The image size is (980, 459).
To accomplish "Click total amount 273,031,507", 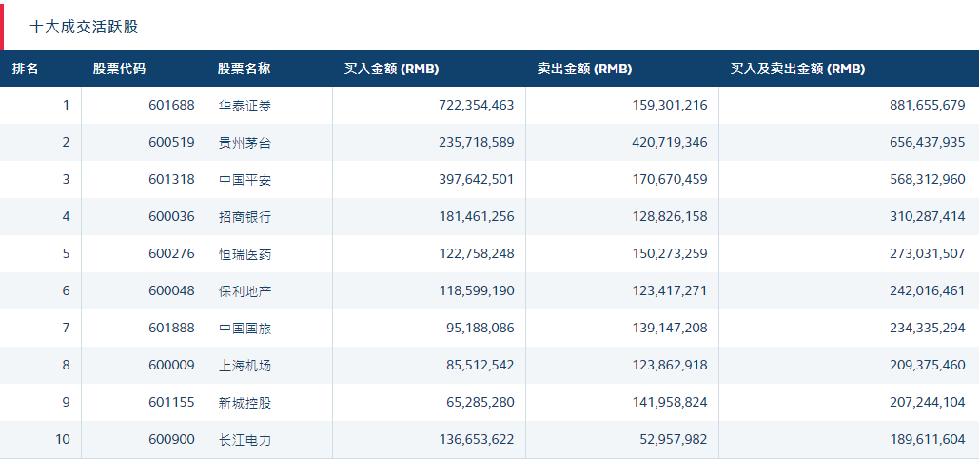I will 928,253.
